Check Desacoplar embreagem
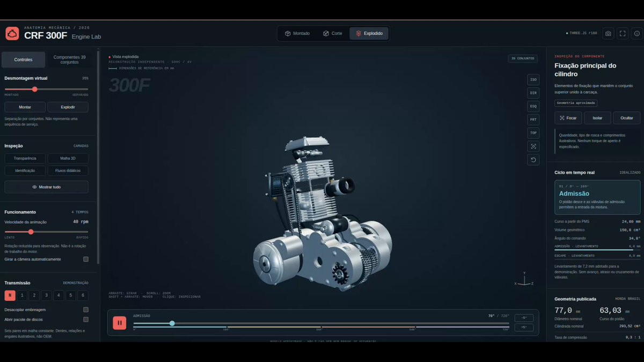The image size is (644, 362). coord(86,309)
